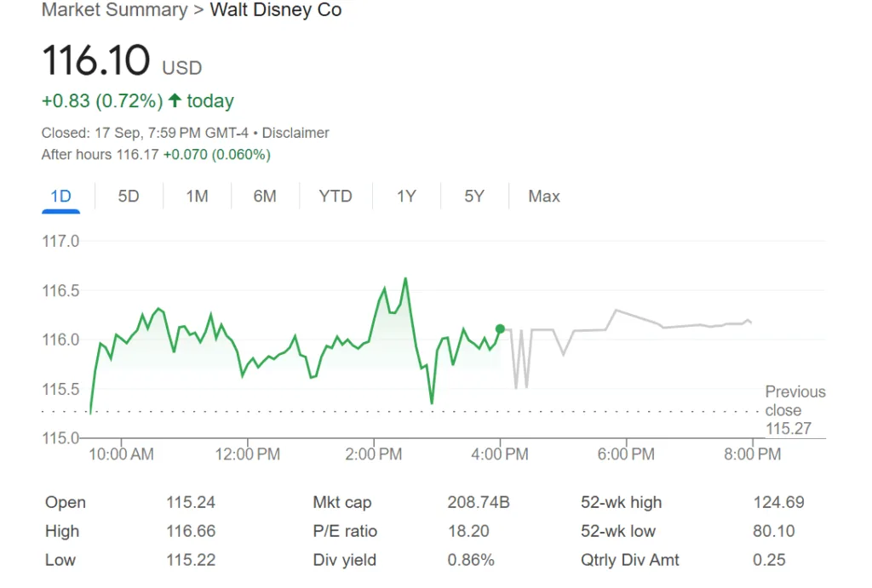The image size is (872, 588).
Task: Reselect the 1D chart tab
Action: pyautogui.click(x=60, y=196)
